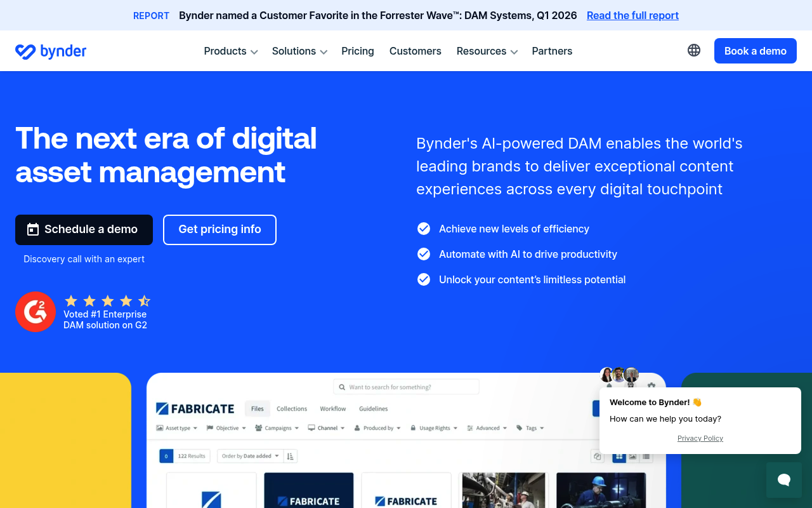Open the Partners page

(552, 51)
